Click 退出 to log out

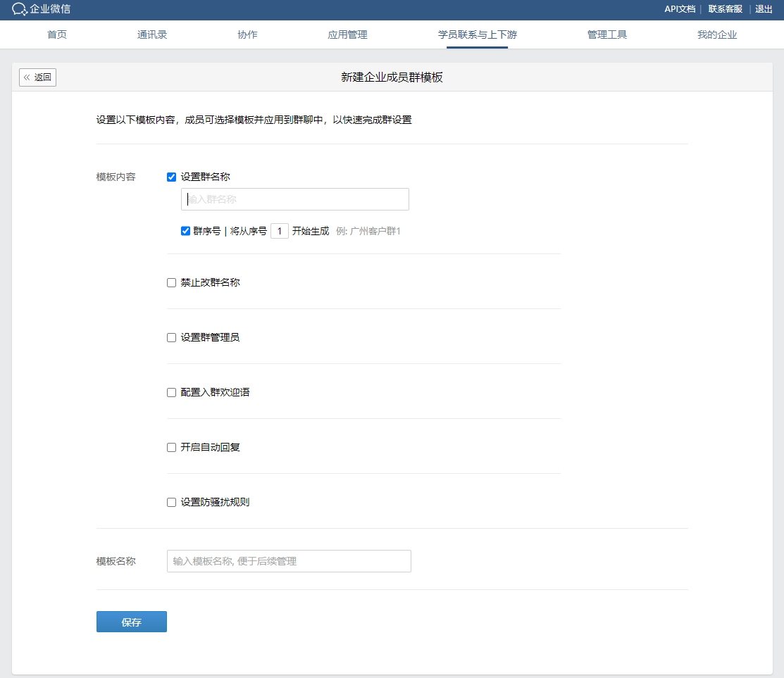point(764,9)
